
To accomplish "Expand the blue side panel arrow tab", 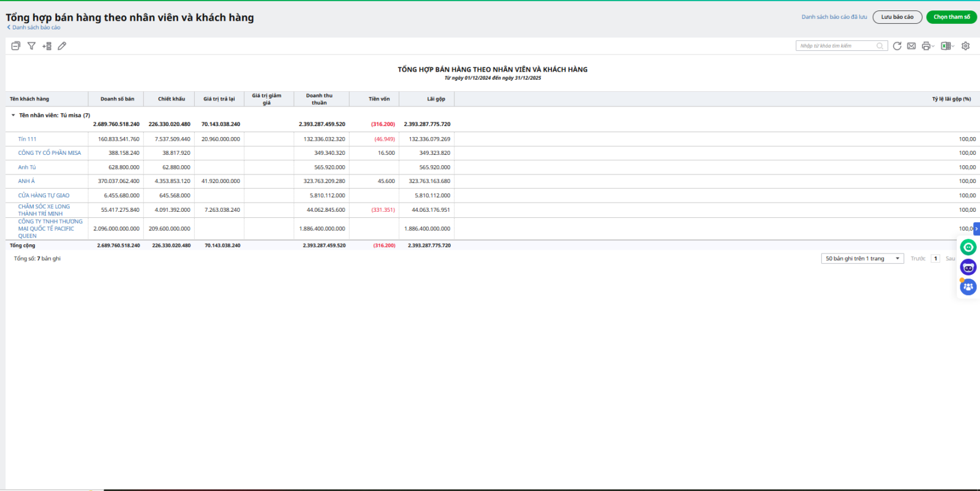I will (976, 228).
